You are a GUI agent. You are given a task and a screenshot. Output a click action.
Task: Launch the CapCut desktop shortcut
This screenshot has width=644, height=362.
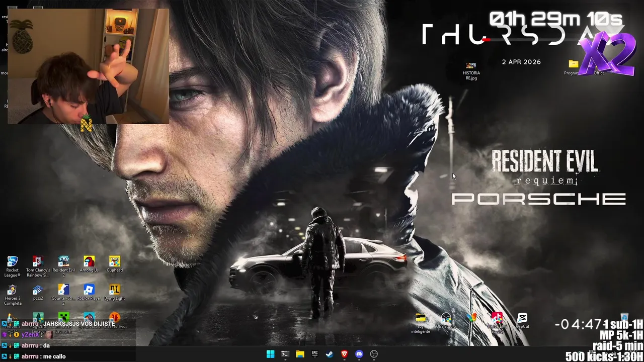point(522,321)
